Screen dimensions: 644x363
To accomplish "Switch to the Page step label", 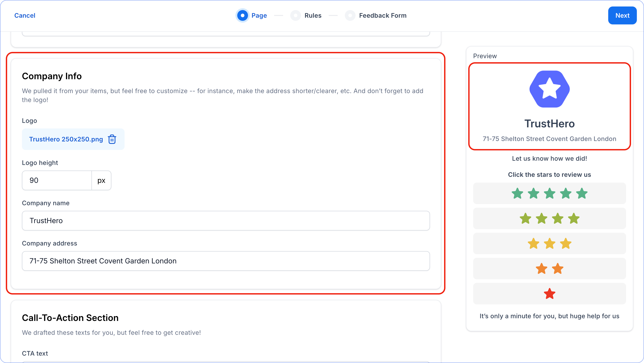I will pyautogui.click(x=259, y=15).
